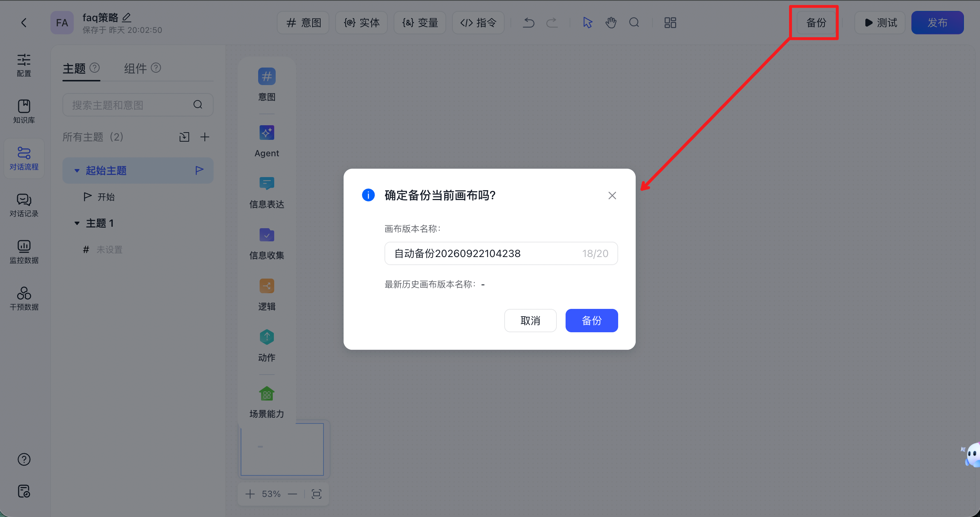Click the document settings icon at sidebar bottom

point(24,491)
